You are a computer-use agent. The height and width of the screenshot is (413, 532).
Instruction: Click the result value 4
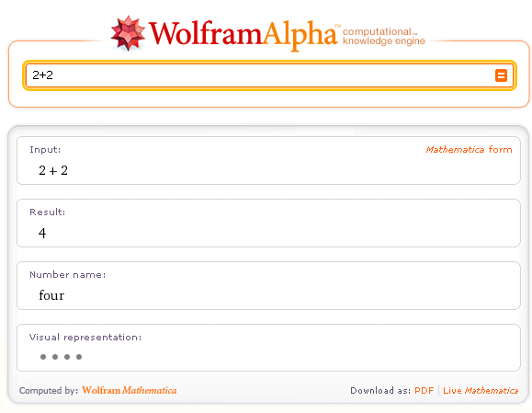point(42,233)
